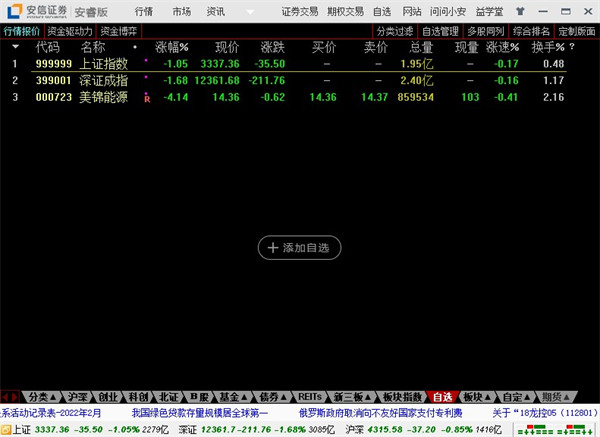Open 网站 in the title bar

pyautogui.click(x=412, y=12)
